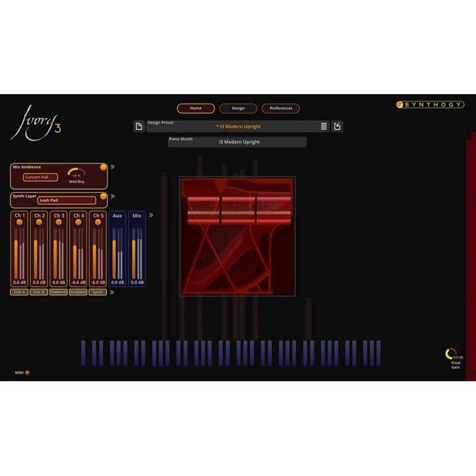Toggle the Ch 3 channel enable light
The width and height of the screenshot is (476, 476).
point(58,223)
